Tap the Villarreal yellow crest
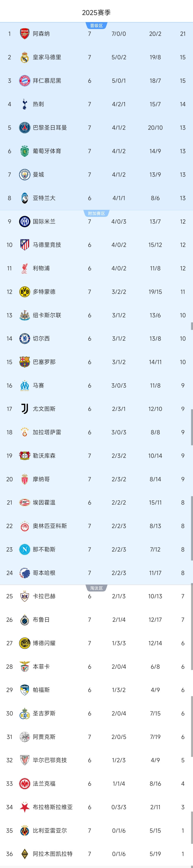The height and width of the screenshot is (868, 193). pos(25,831)
